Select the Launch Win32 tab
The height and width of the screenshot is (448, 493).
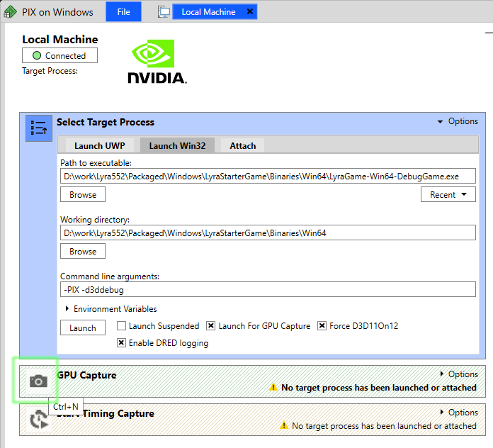177,145
